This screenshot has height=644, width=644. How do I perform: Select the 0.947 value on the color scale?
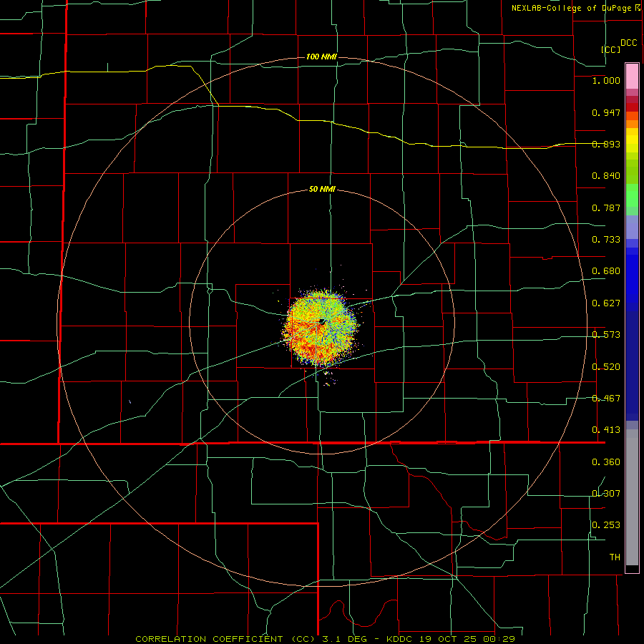point(606,112)
